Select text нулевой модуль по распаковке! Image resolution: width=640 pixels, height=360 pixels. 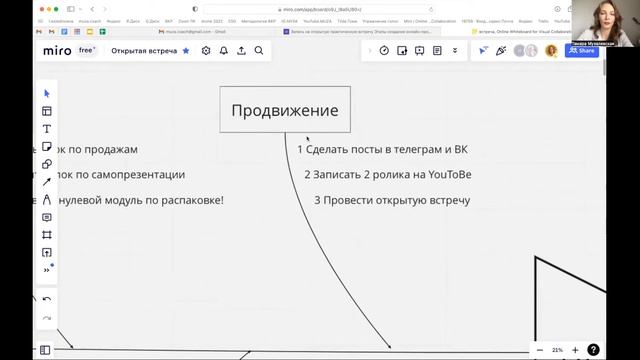[x=141, y=200]
